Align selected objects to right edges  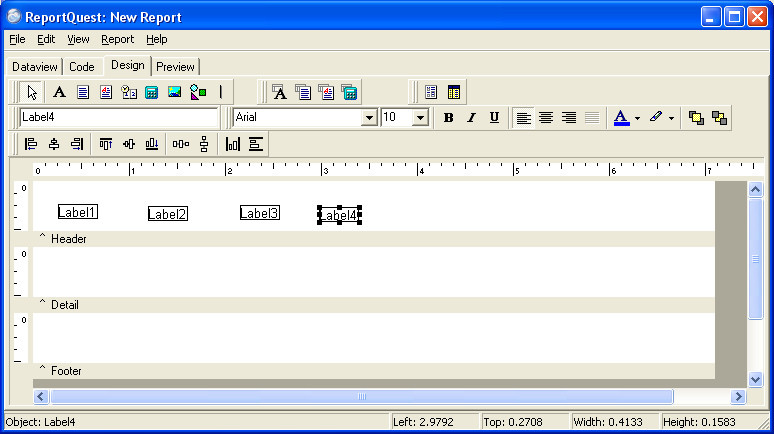pyautogui.click(x=77, y=144)
